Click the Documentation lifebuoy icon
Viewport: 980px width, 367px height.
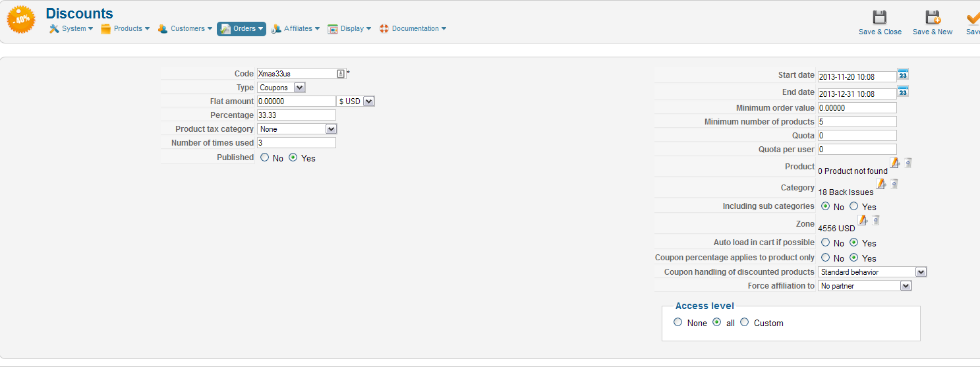[384, 28]
